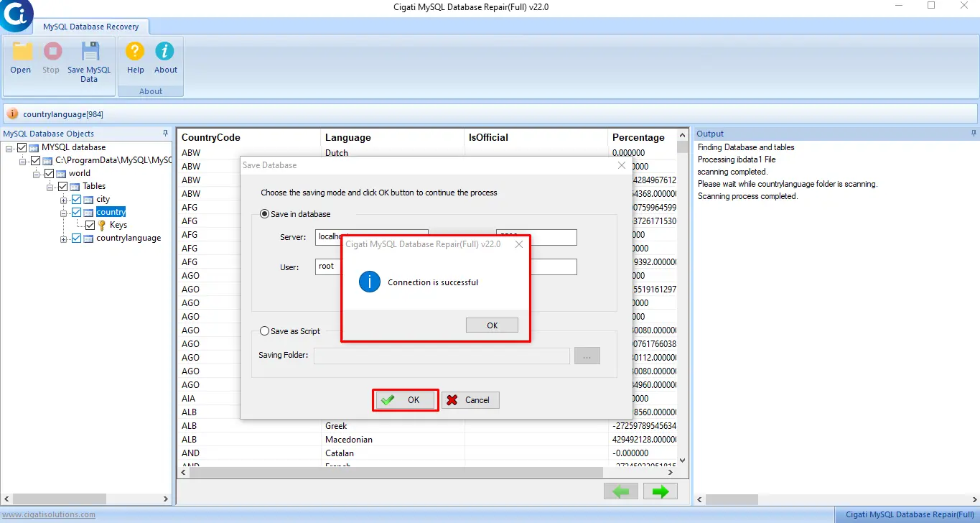
Task: Expand the countrylanguage table node
Action: click(x=63, y=238)
